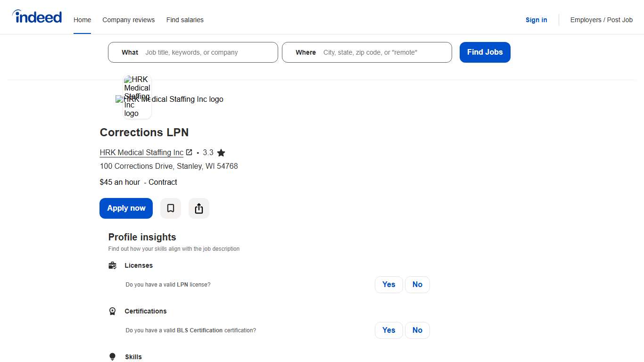Click the Apply now button
The height and width of the screenshot is (362, 644).
[x=126, y=208]
